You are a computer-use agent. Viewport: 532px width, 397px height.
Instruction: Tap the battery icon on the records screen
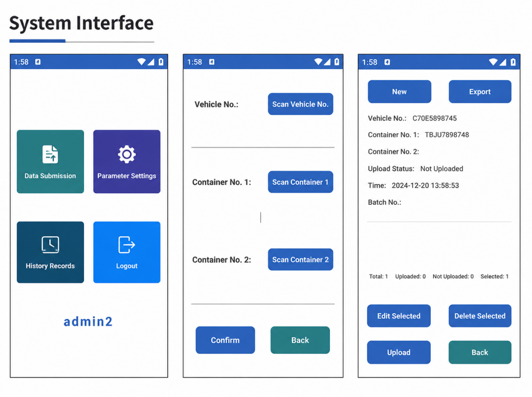(513, 62)
